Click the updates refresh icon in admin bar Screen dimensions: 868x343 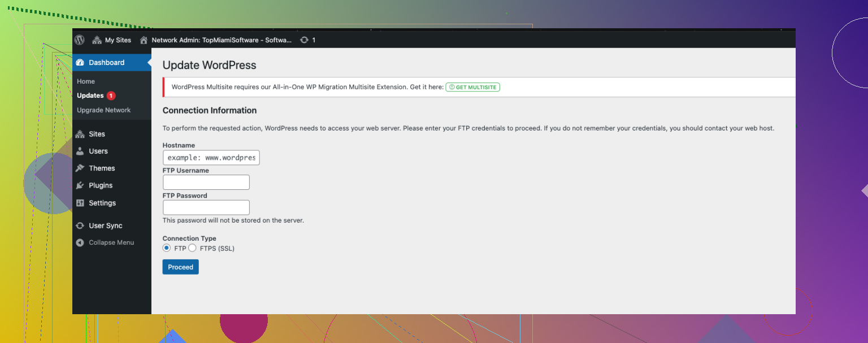[305, 40]
